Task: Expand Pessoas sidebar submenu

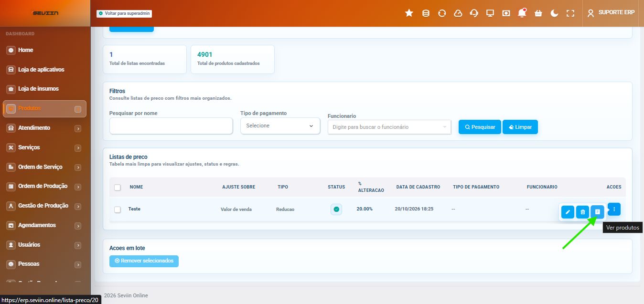Action: pyautogui.click(x=78, y=264)
